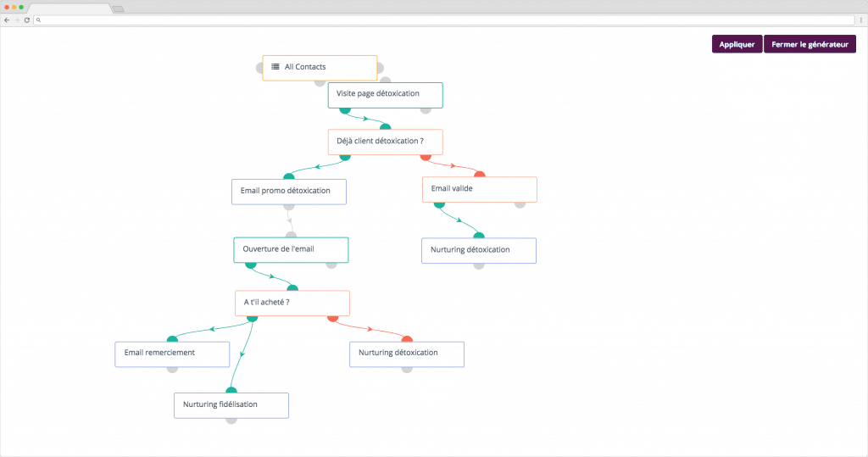Select Nurturing détoxication node under Email valide
This screenshot has height=457, width=868.
point(479,250)
